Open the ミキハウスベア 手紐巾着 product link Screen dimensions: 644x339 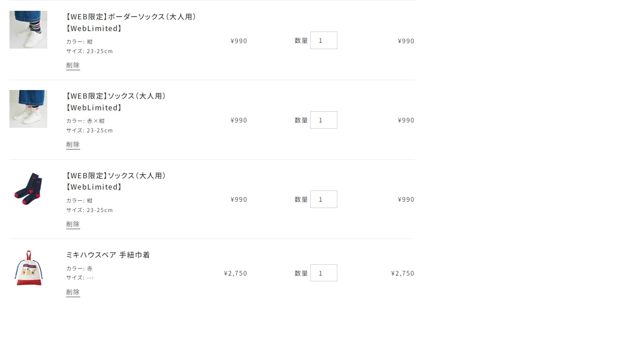point(108,255)
